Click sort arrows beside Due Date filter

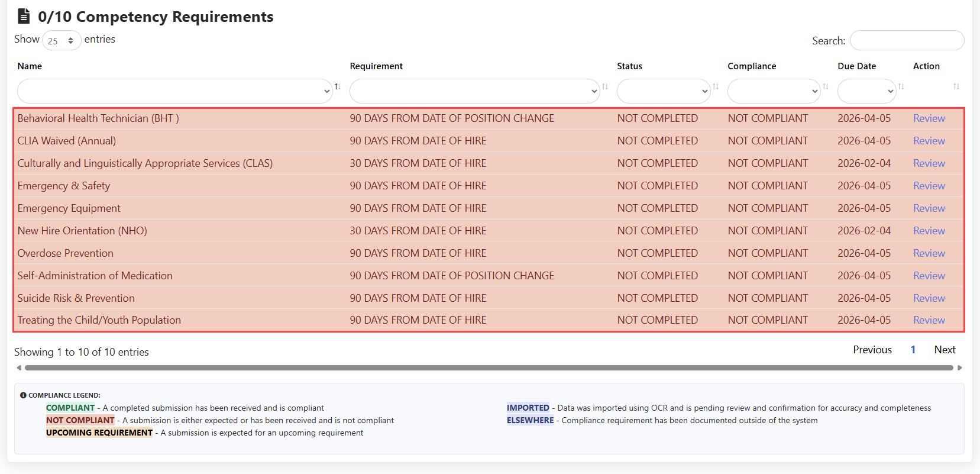[x=901, y=87]
